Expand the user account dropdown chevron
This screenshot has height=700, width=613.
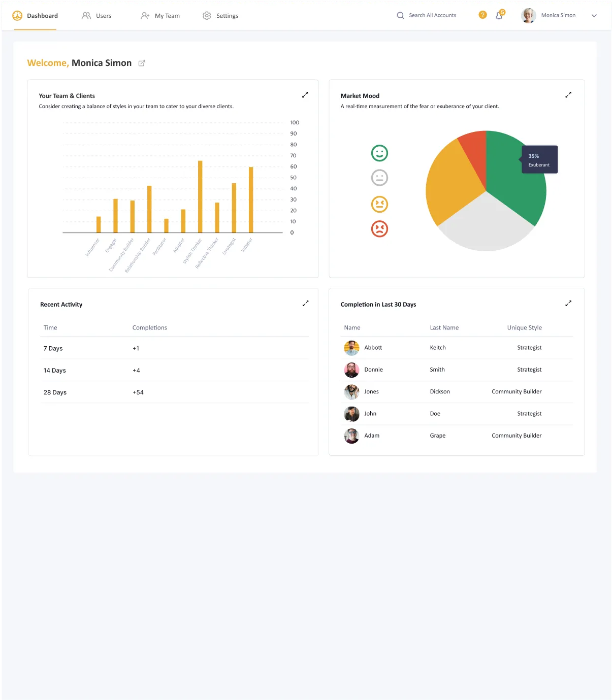(594, 16)
